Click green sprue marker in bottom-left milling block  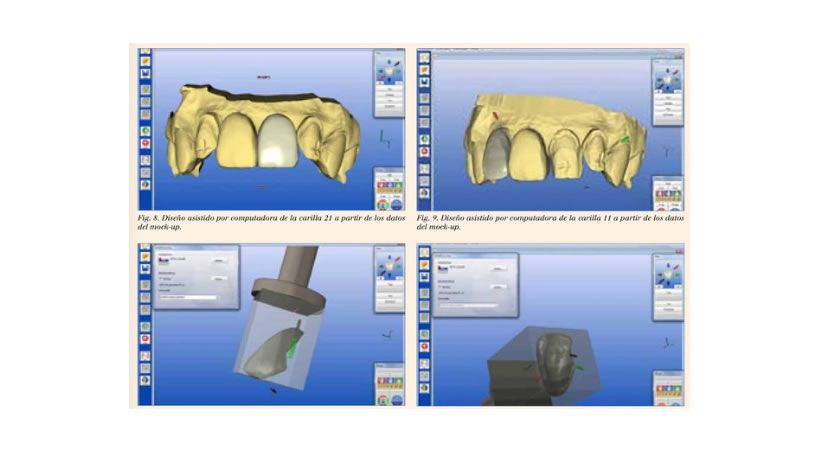click(x=296, y=346)
